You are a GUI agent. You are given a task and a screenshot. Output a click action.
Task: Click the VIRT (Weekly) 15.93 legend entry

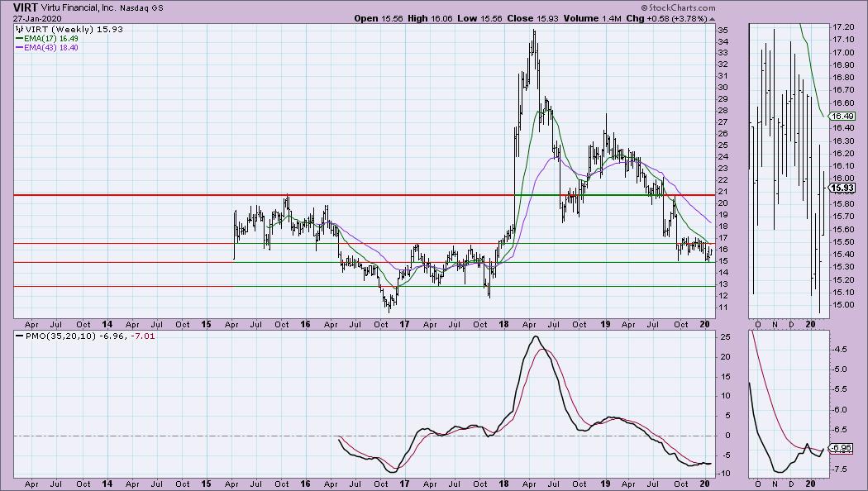click(74, 29)
